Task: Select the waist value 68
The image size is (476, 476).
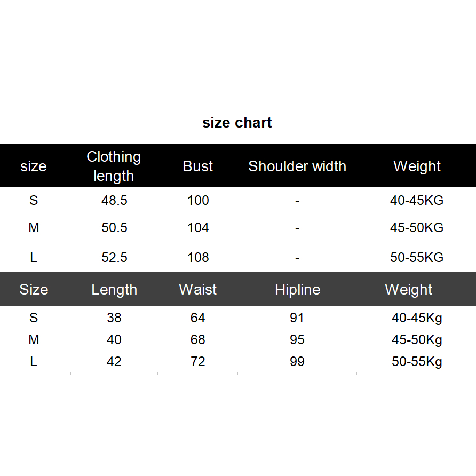Action: (198, 340)
